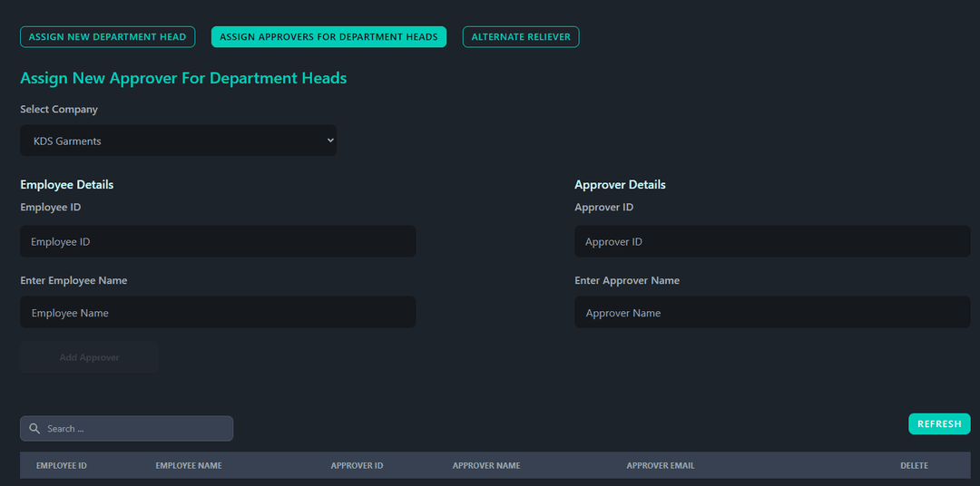Go to the Alternate Reliever tab
Viewport: 980px width, 486px height.
pos(521,37)
